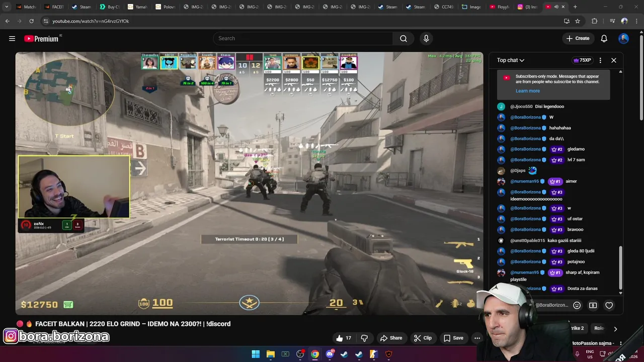The height and width of the screenshot is (362, 644).
Task: Share the video
Action: point(391,338)
